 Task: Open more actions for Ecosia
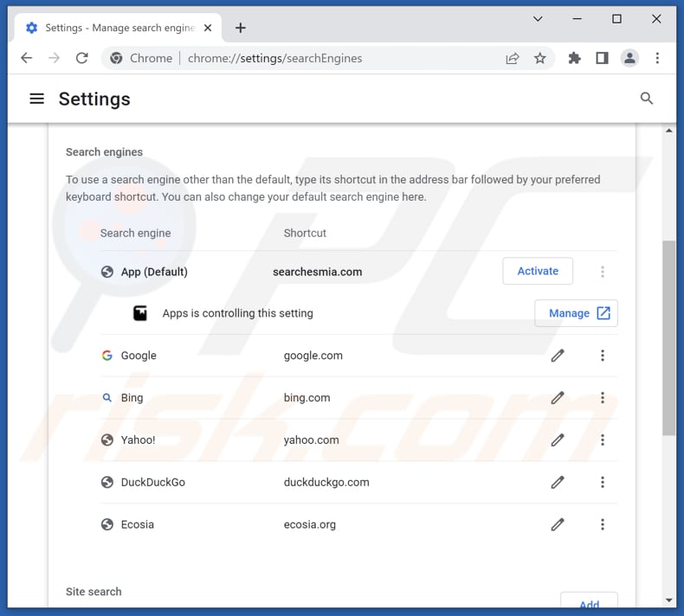pos(603,524)
